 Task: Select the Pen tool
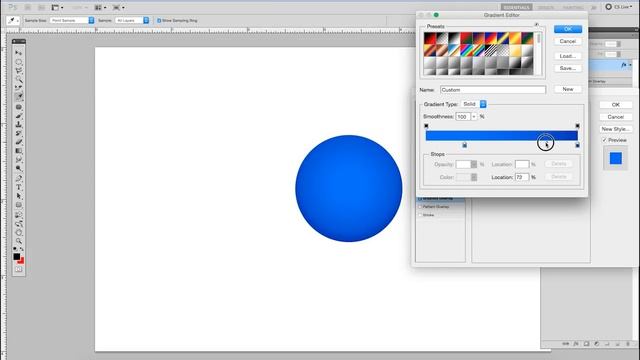tap(18, 178)
